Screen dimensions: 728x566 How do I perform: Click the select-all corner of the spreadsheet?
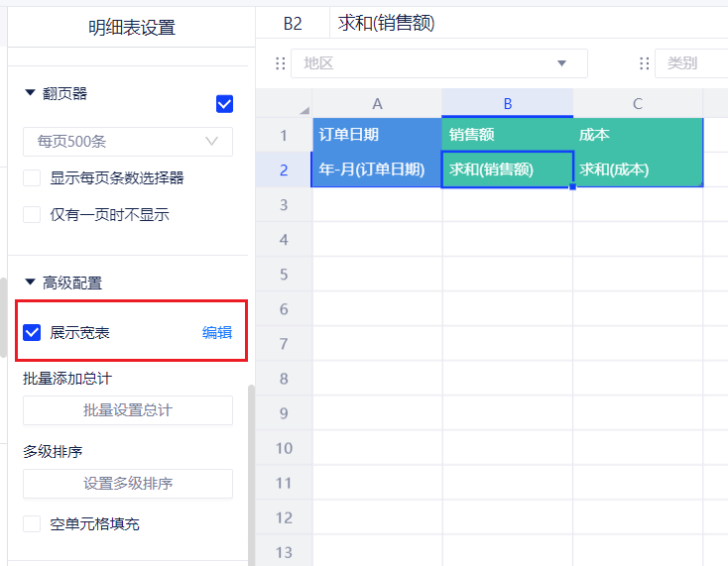point(284,104)
